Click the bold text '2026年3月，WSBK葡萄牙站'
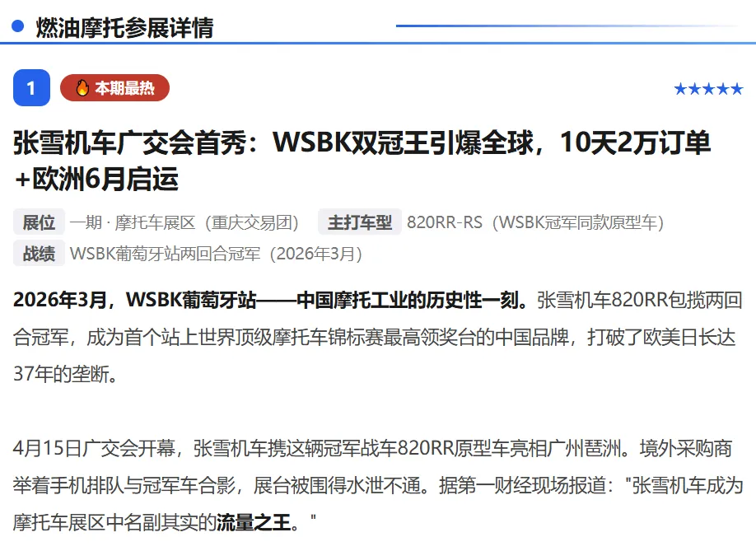 click(x=134, y=300)
